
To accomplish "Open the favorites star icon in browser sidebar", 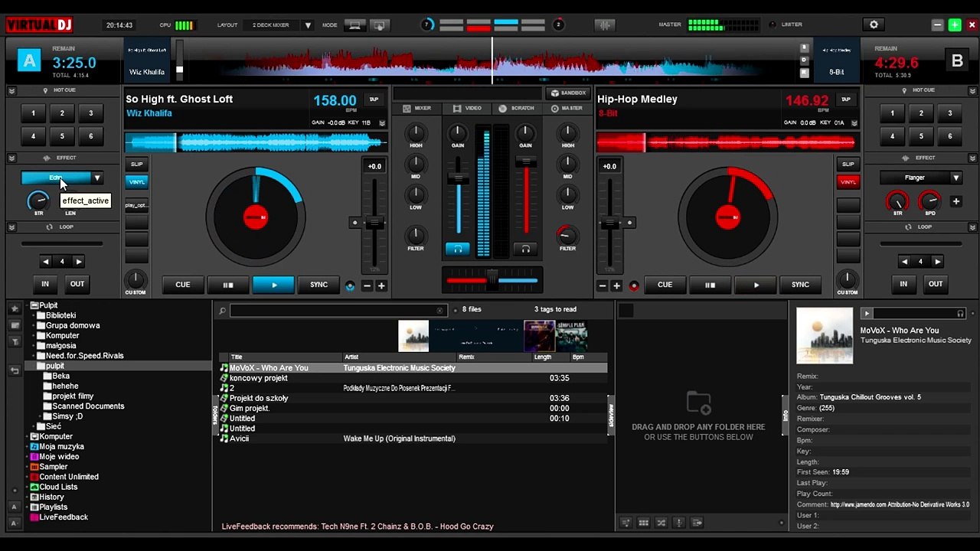I will click(x=15, y=308).
